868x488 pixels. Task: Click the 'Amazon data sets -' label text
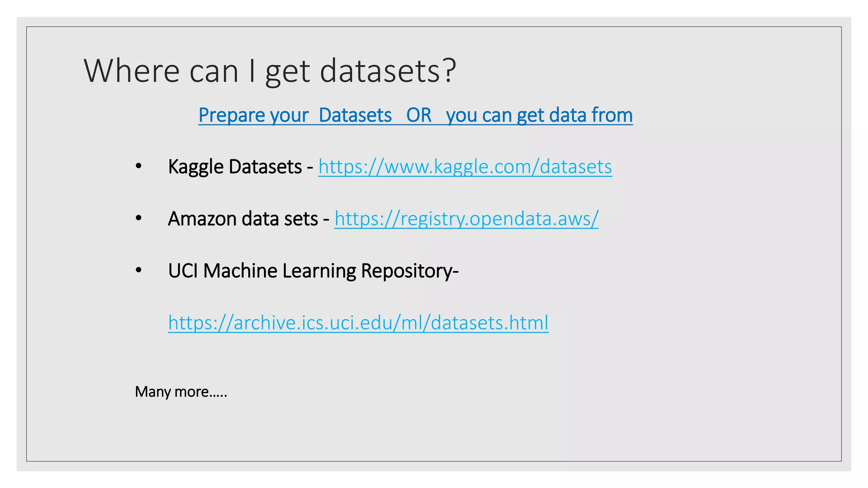coord(248,219)
